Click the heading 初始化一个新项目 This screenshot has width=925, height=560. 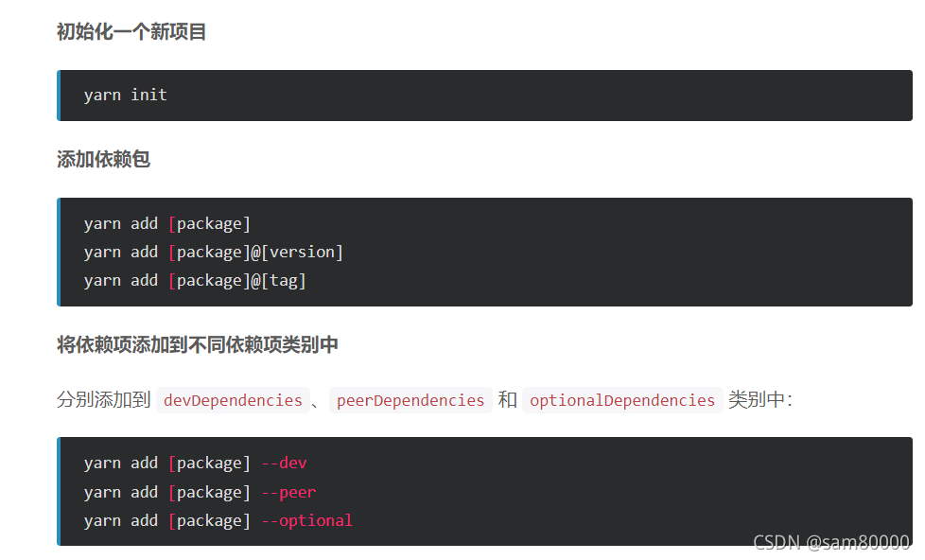click(x=131, y=32)
